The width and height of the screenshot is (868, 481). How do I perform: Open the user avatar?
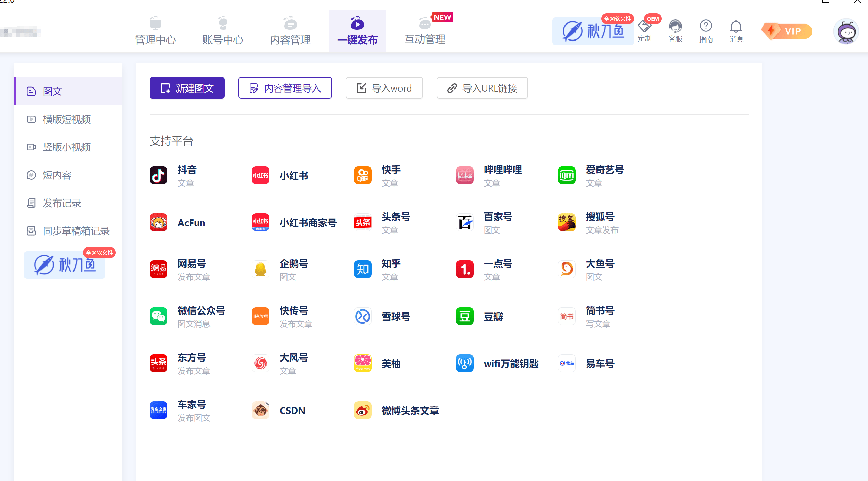click(x=846, y=31)
